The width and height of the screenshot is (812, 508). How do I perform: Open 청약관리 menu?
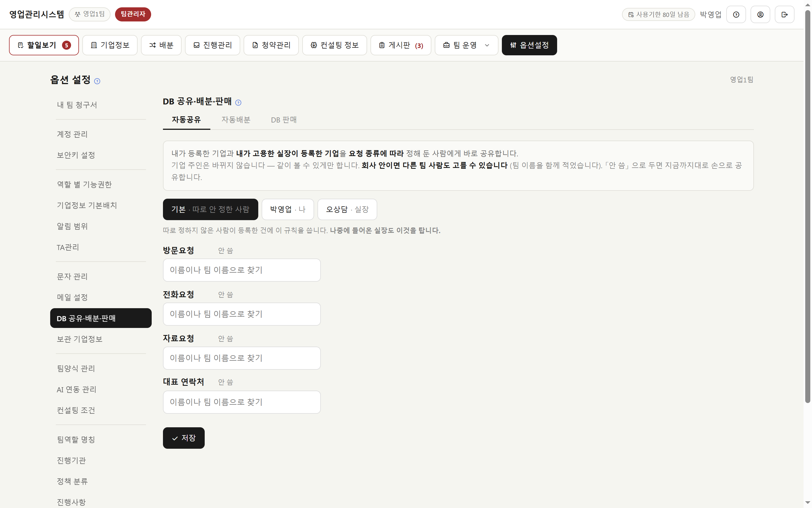271,45
